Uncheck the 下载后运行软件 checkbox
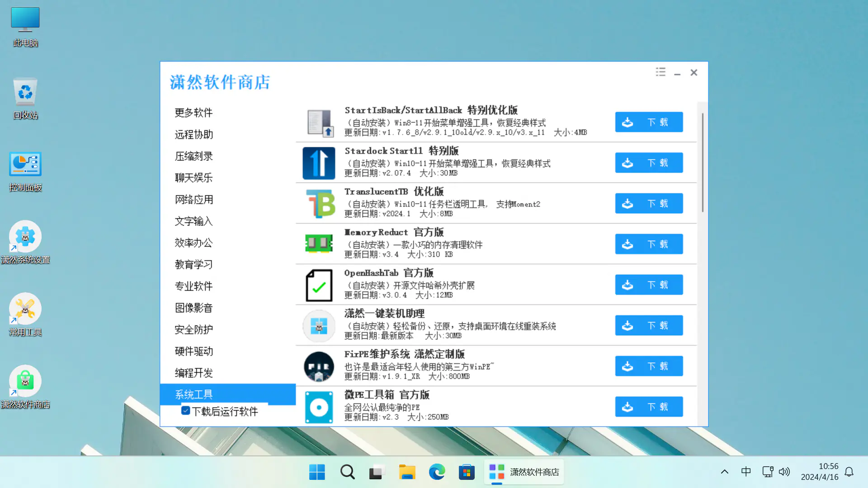 185,411
